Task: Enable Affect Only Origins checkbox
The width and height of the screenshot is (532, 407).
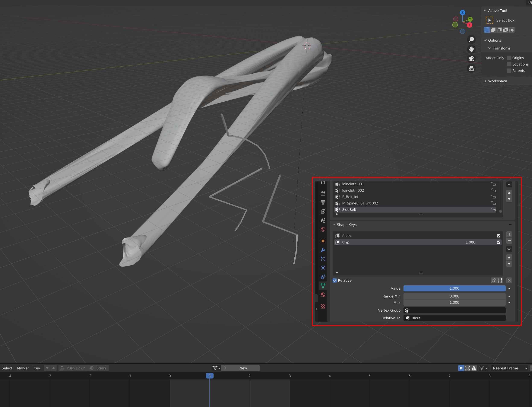Action: click(x=509, y=58)
